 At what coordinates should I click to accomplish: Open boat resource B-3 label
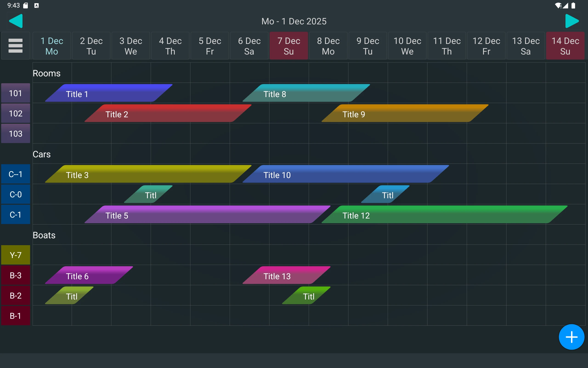coord(16,275)
